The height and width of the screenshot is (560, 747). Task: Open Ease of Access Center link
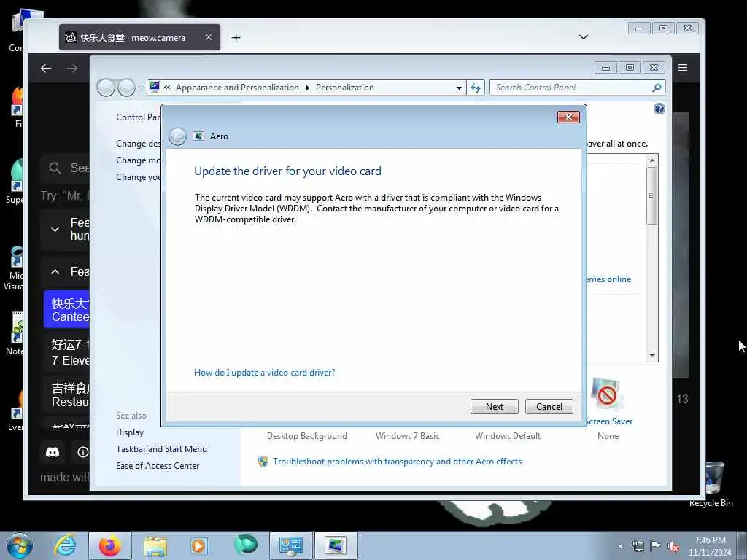point(158,466)
